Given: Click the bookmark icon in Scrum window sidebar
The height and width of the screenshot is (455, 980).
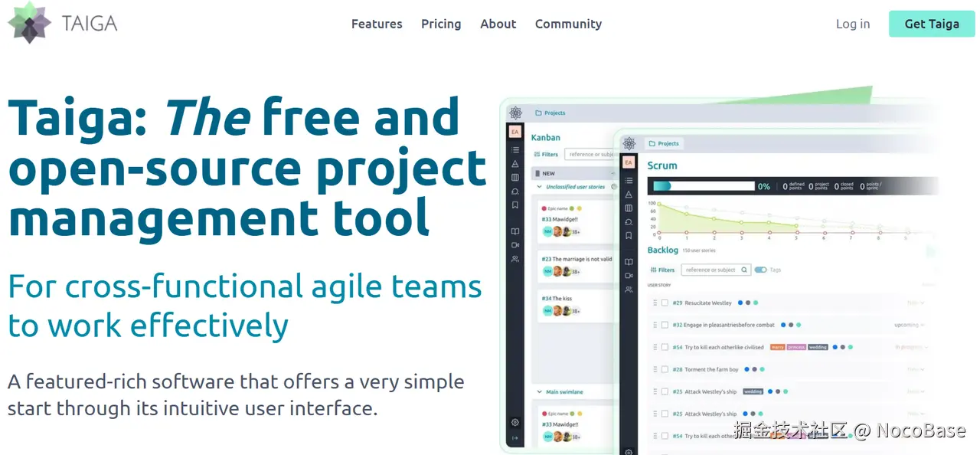Looking at the screenshot, I should point(629,236).
